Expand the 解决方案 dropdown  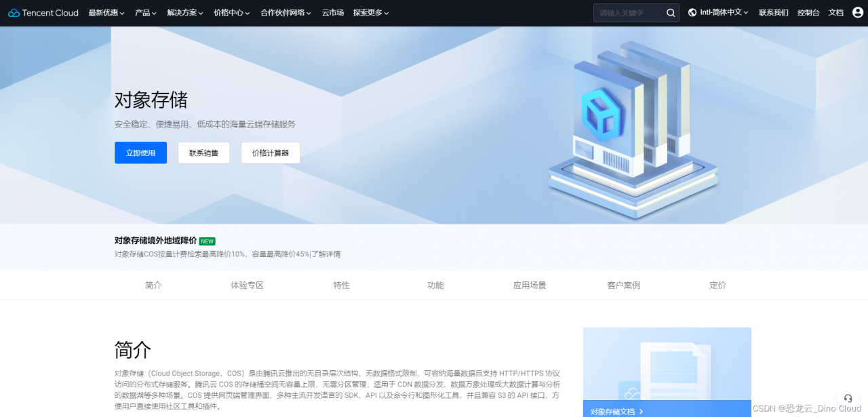184,12
